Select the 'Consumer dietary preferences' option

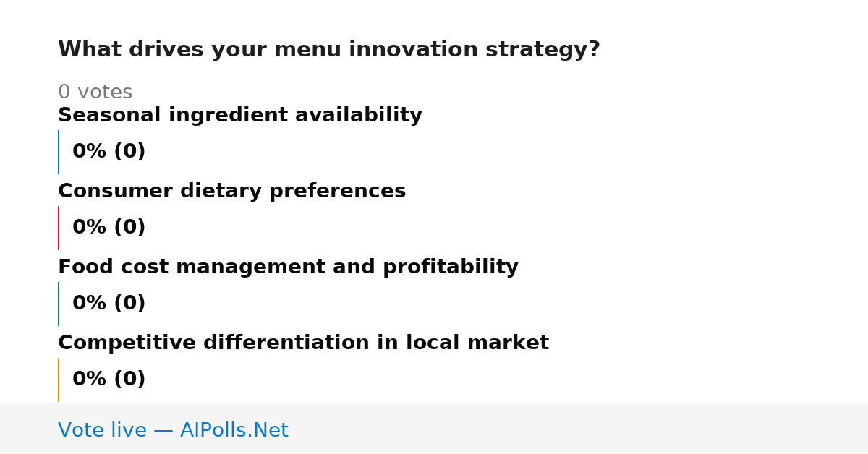(x=231, y=192)
